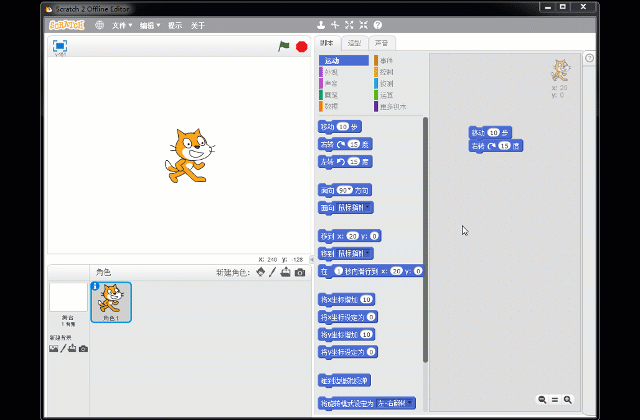Select the grow sprite tool
This screenshot has width=640, height=420.
tap(349, 25)
